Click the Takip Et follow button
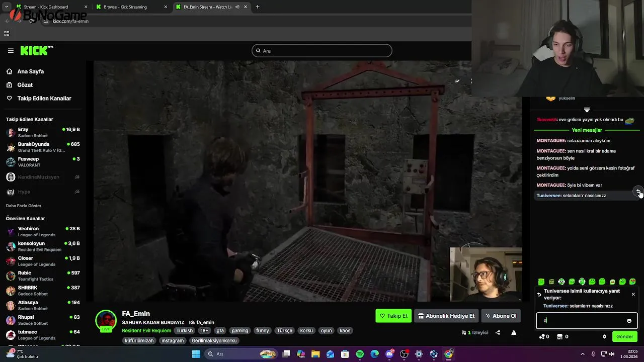Image resolution: width=644 pixels, height=362 pixels. click(x=393, y=316)
